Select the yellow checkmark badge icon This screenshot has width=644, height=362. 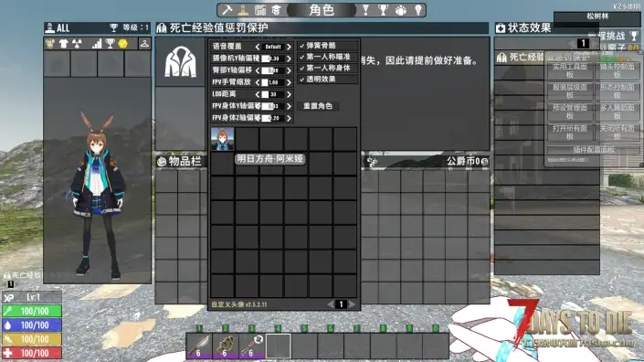click(x=122, y=44)
